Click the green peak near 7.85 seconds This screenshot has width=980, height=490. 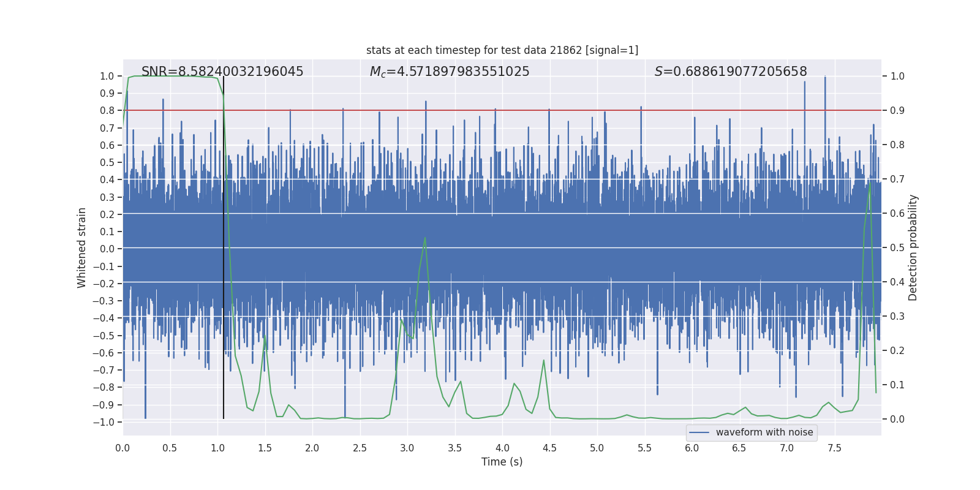point(870,184)
